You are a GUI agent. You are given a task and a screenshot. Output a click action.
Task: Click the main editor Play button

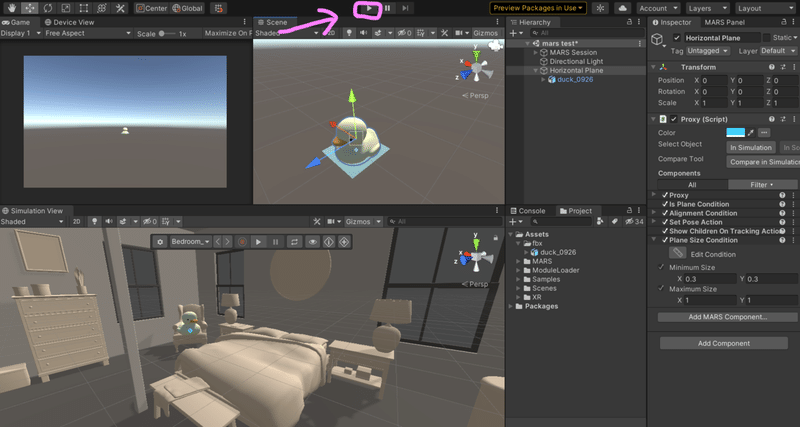click(369, 8)
